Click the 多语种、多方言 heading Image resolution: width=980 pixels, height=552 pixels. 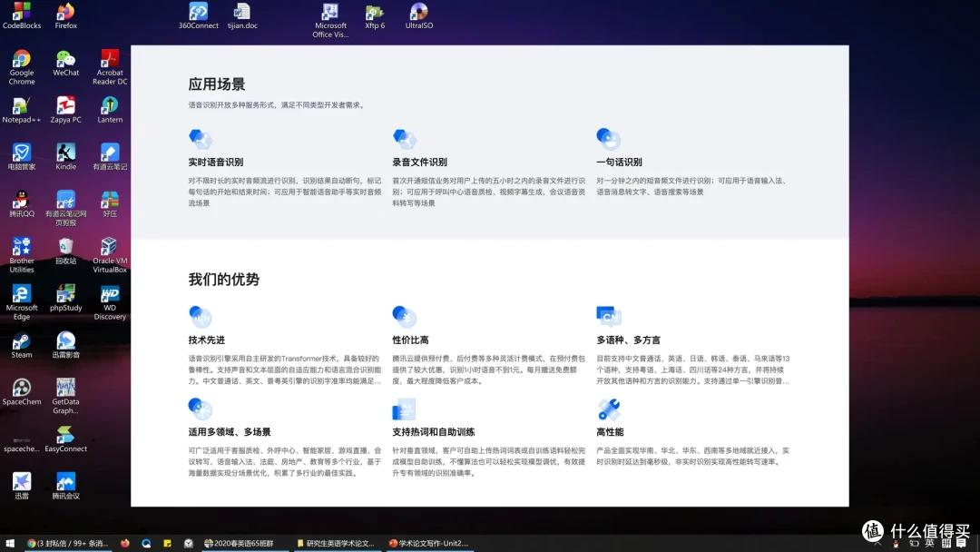tap(628, 340)
